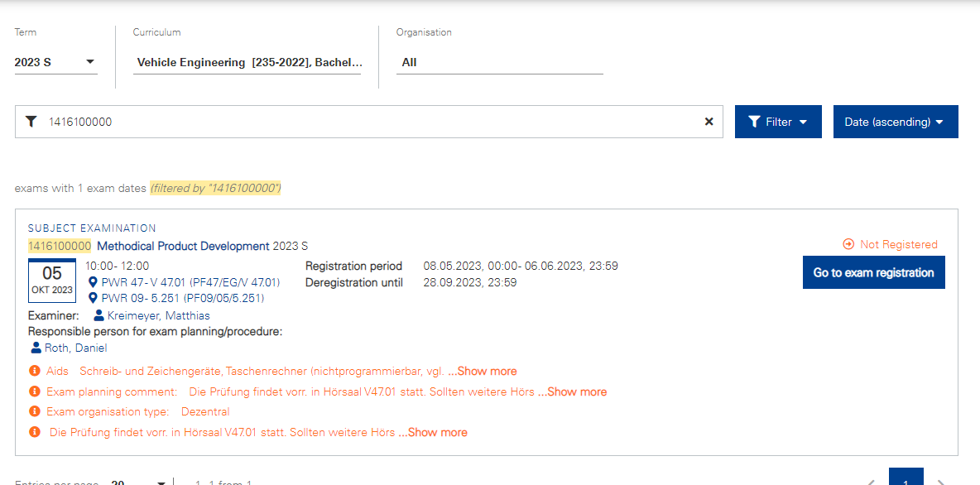
Task: Open the Curriculum Vehicle Engineering selector
Action: [247, 63]
